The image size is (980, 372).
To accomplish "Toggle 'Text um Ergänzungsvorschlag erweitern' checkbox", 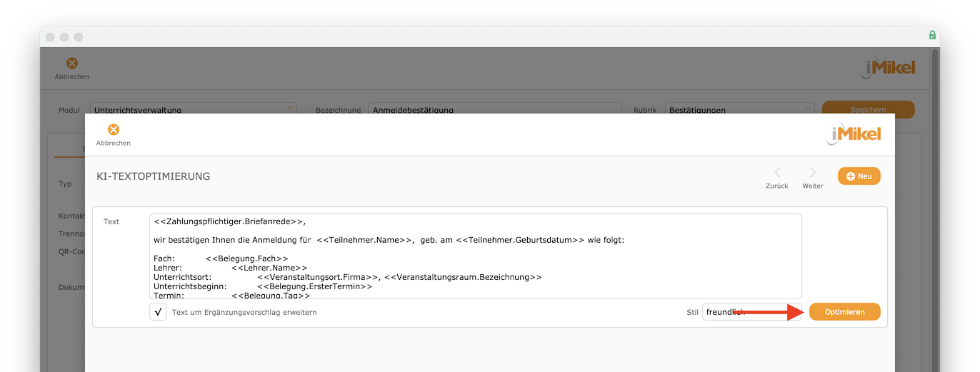I will pos(158,312).
